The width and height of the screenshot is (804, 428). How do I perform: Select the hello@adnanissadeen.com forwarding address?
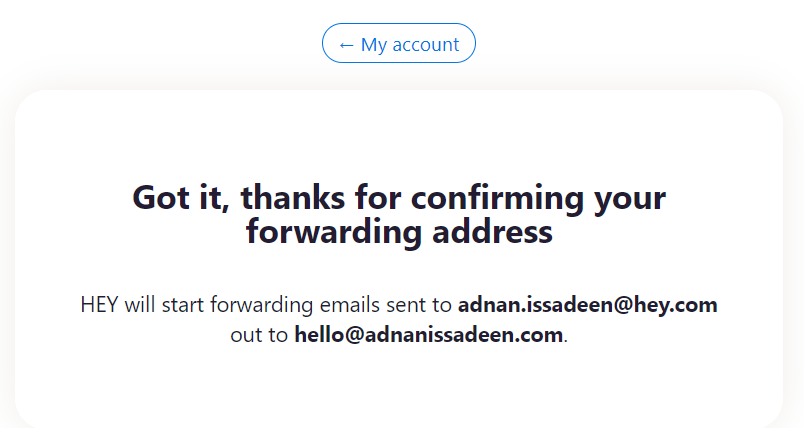pos(428,335)
